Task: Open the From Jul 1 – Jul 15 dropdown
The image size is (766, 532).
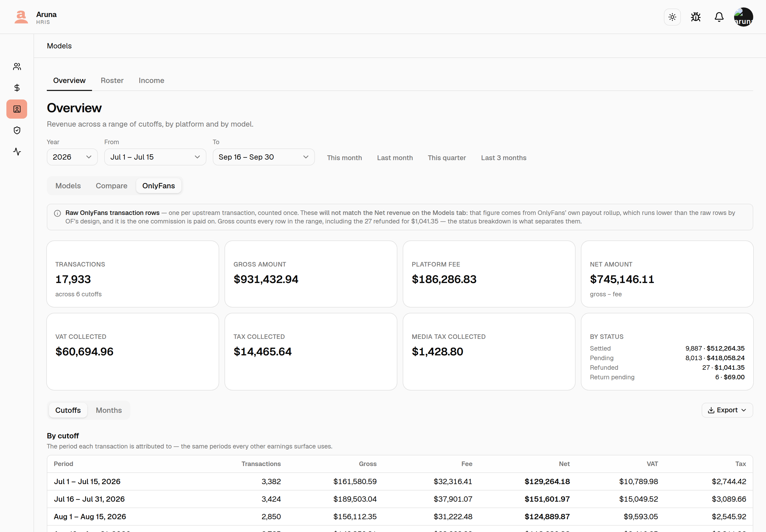Action: coord(155,157)
